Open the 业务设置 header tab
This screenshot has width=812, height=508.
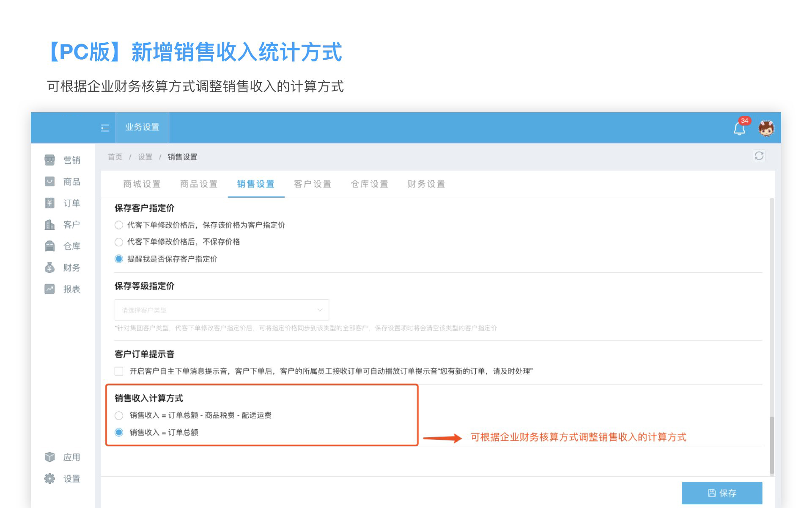click(x=142, y=127)
